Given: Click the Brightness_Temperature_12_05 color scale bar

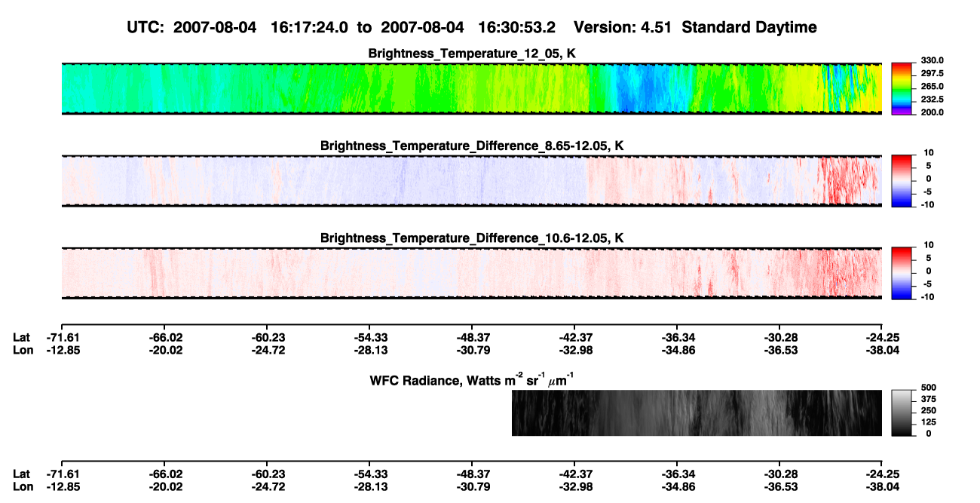Looking at the screenshot, I should [x=902, y=88].
